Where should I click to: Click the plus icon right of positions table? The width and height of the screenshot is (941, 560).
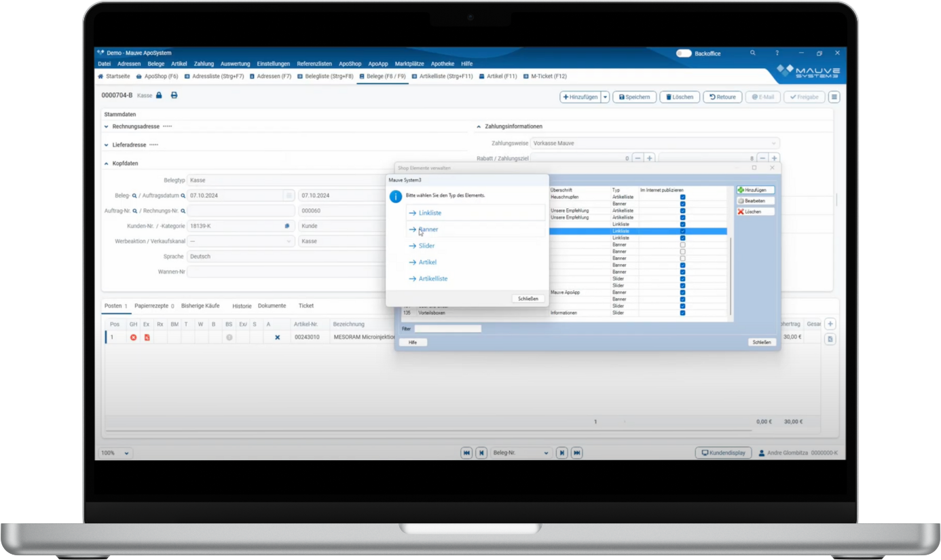tap(830, 324)
